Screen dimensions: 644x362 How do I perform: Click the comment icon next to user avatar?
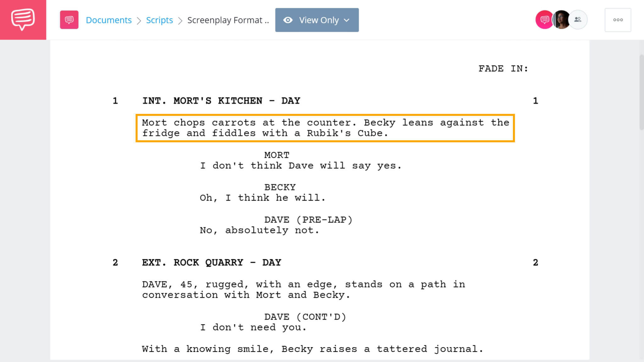click(543, 19)
